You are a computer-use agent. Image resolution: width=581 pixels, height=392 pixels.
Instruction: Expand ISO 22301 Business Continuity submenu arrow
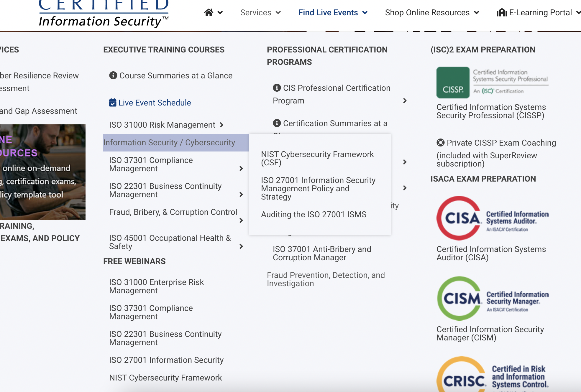click(241, 195)
